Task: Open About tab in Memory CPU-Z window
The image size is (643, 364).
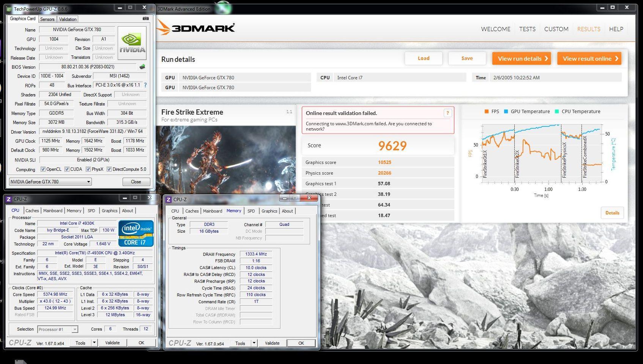Action: (287, 211)
